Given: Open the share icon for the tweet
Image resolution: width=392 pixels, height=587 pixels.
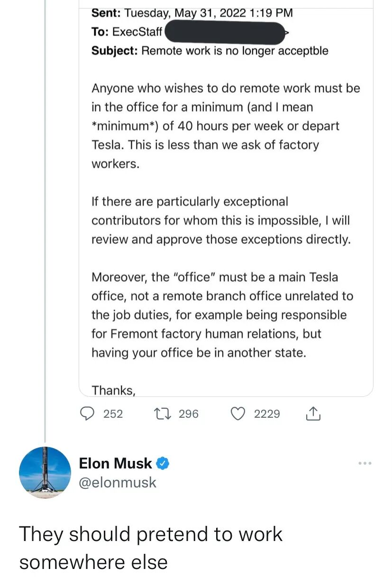Looking at the screenshot, I should coord(313,414).
